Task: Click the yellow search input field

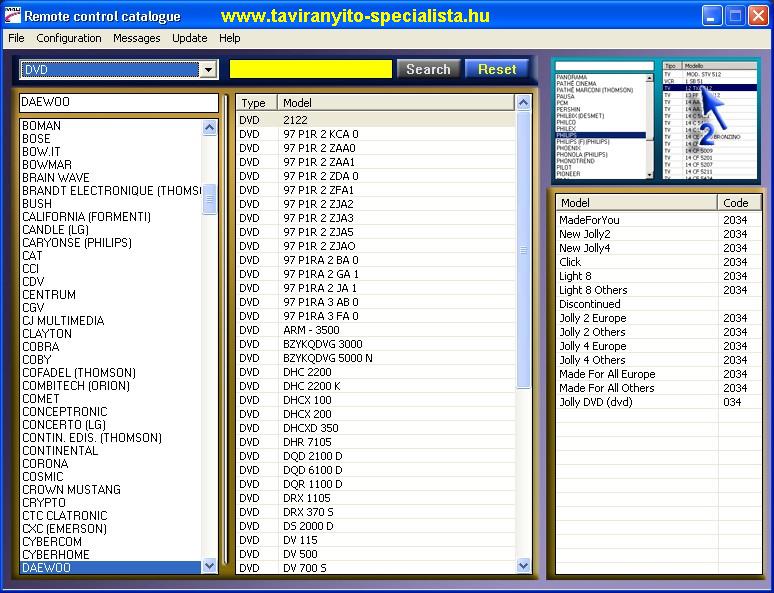Action: [x=310, y=69]
